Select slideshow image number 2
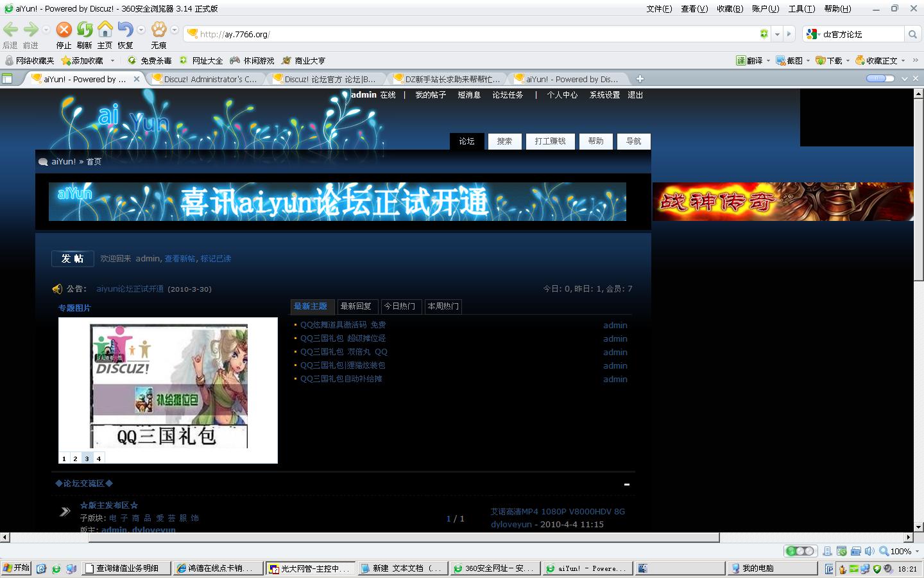Viewport: 924px width, 578px height. point(75,459)
